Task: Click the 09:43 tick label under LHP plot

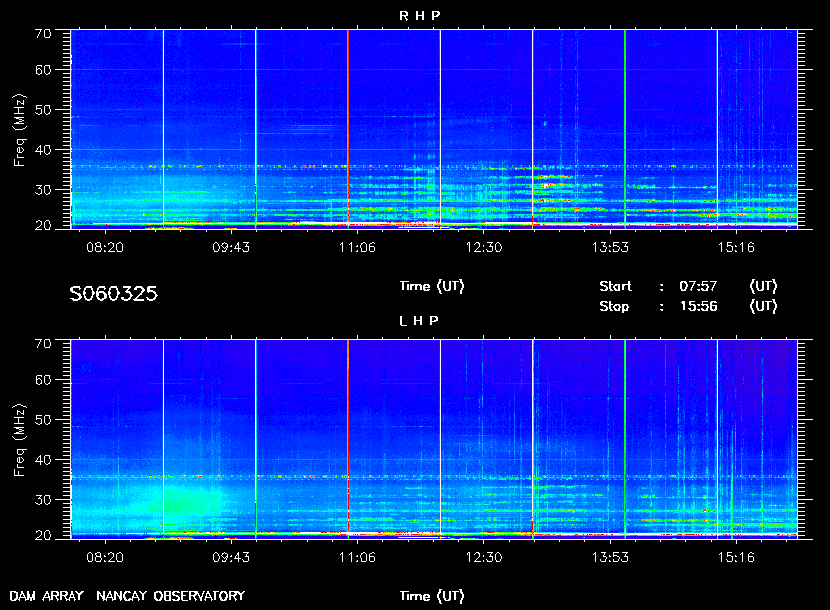Action: coord(231,557)
